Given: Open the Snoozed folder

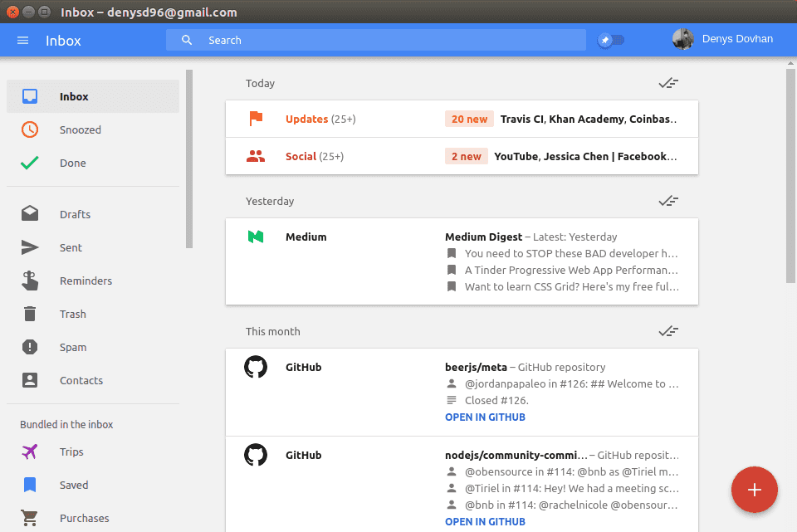Looking at the screenshot, I should point(93,129).
